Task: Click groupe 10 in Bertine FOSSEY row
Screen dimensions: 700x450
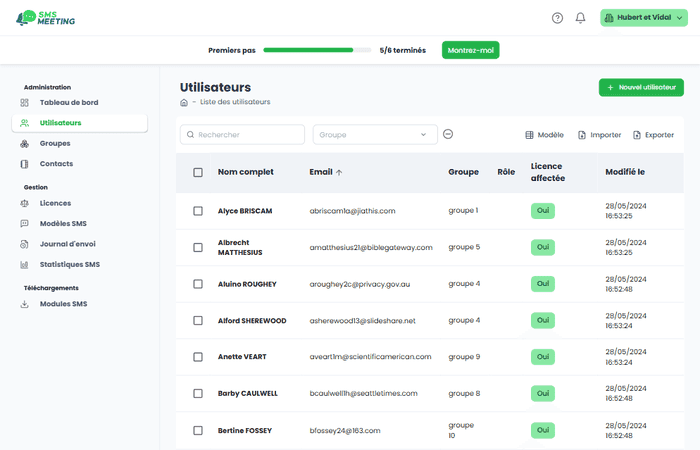Action: (x=461, y=430)
